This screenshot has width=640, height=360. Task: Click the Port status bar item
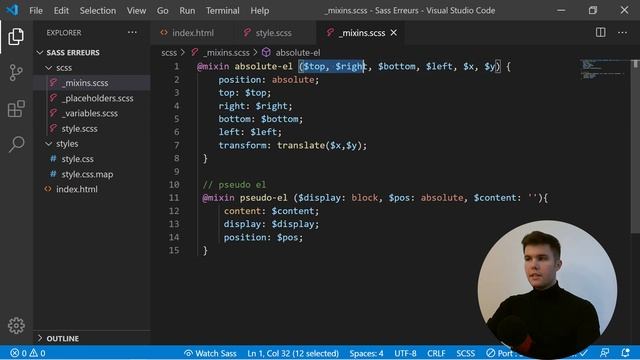click(x=500, y=353)
